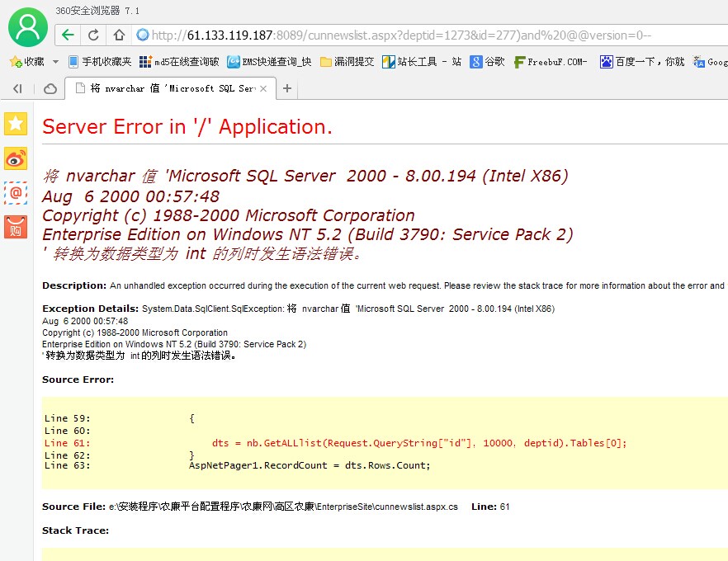
Task: Open the md5在线查询破 bookmark
Action: pos(179,62)
